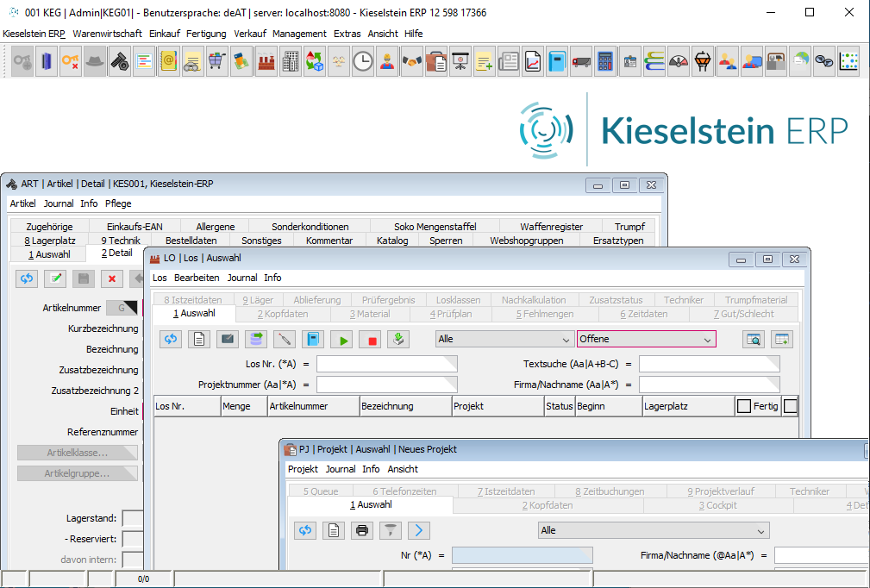This screenshot has width=870, height=588.
Task: Click the Textsuche input field
Action: [709, 364]
